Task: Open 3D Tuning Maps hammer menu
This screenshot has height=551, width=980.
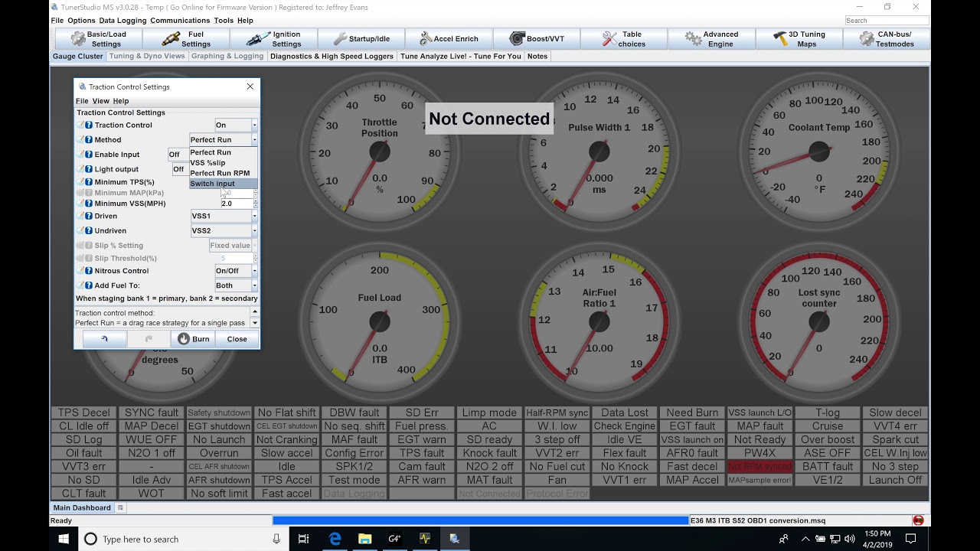Action: (x=799, y=39)
